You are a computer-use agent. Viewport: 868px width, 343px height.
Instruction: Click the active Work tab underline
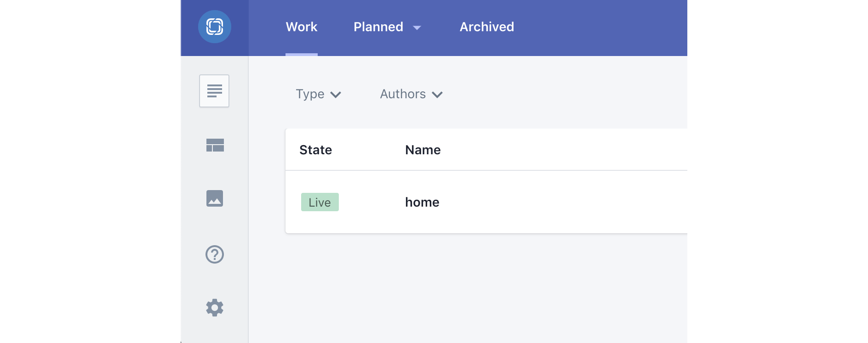pos(302,55)
